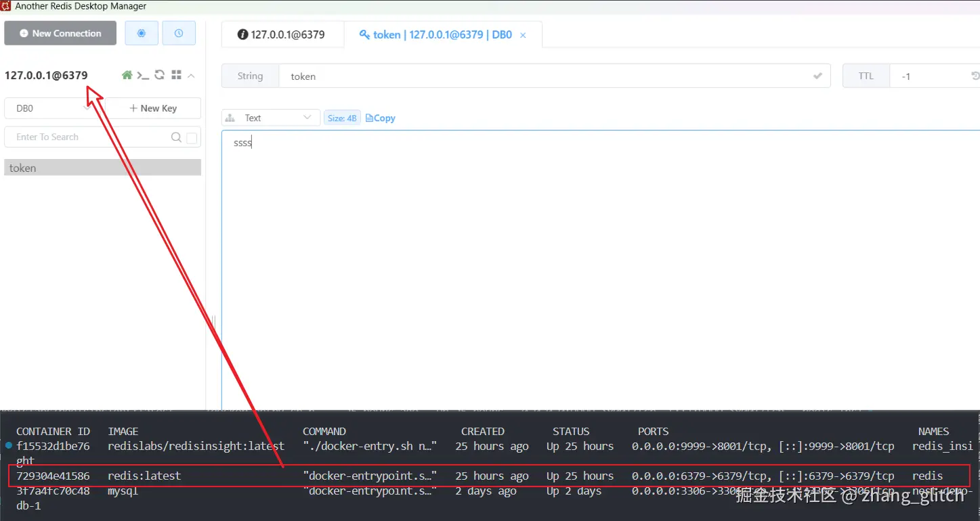Viewport: 980px width, 521px height.
Task: Select the token key in the list
Action: [x=103, y=168]
